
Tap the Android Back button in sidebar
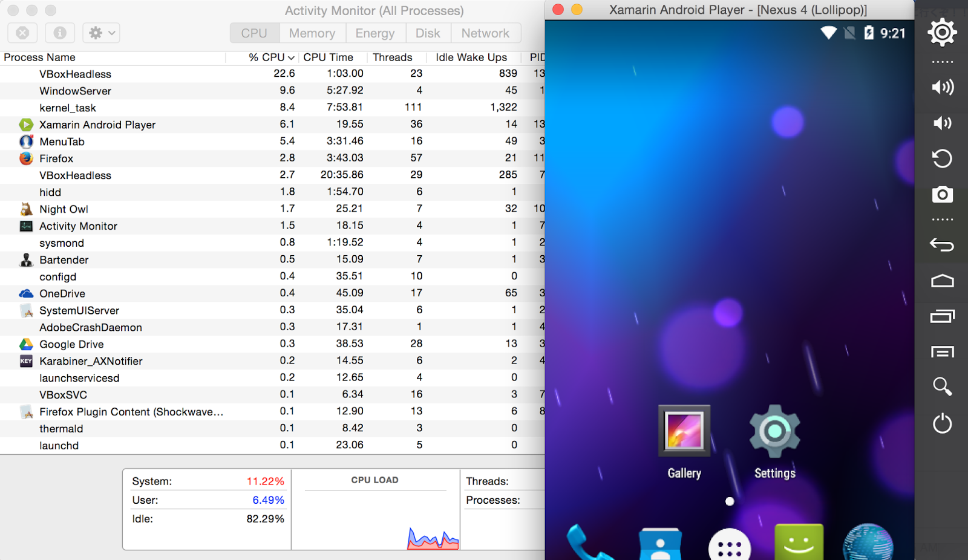tap(942, 245)
